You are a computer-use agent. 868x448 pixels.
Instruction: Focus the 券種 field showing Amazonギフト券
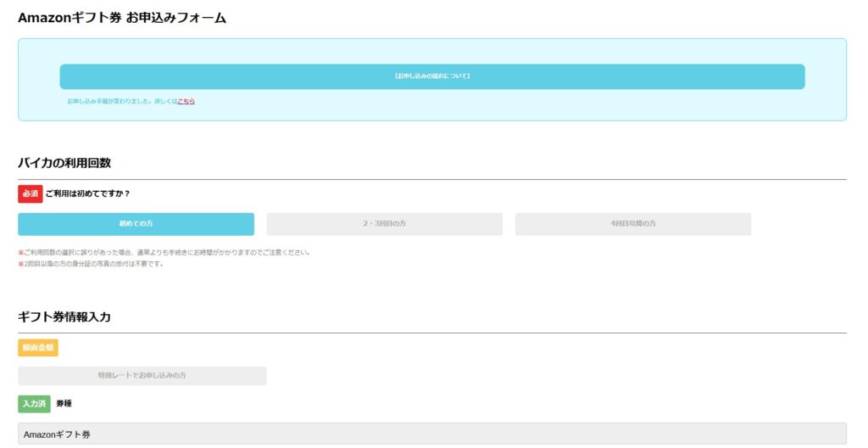click(431, 434)
